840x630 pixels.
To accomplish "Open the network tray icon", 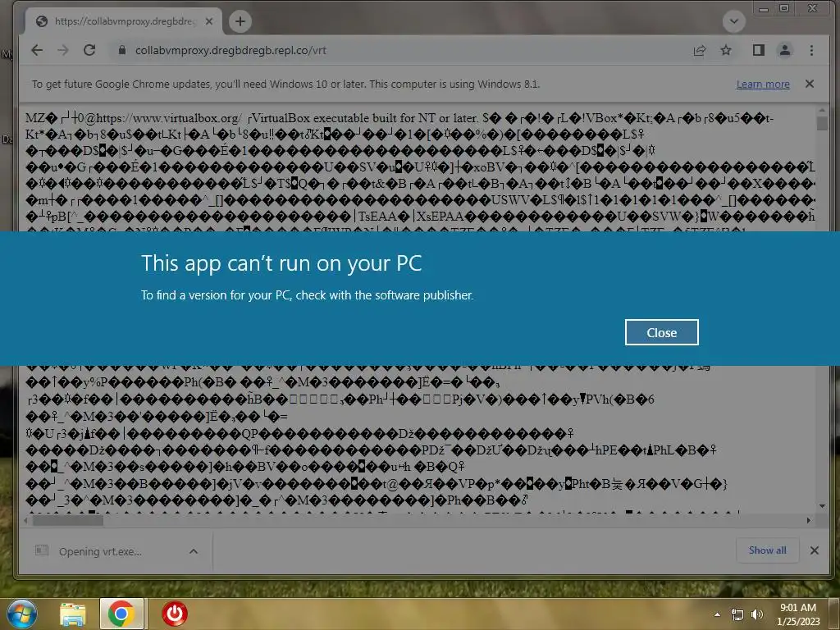I will point(737,614).
